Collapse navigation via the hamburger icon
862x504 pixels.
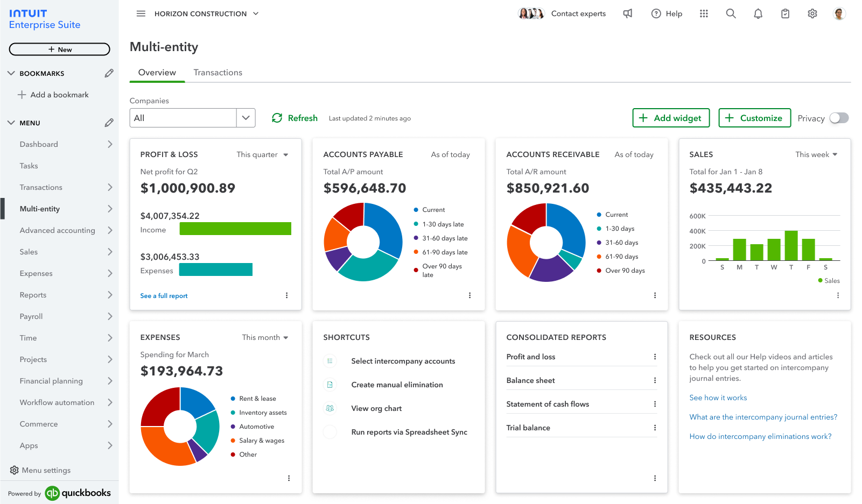coord(141,13)
